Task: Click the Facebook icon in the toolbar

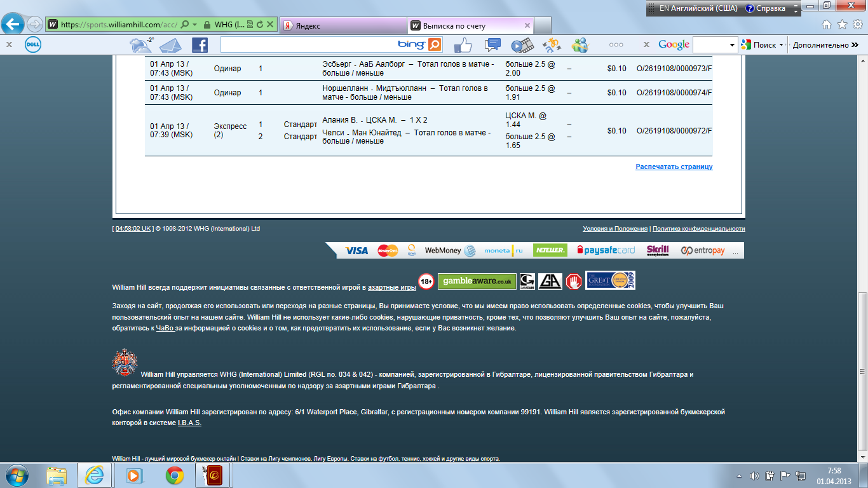Action: click(200, 44)
